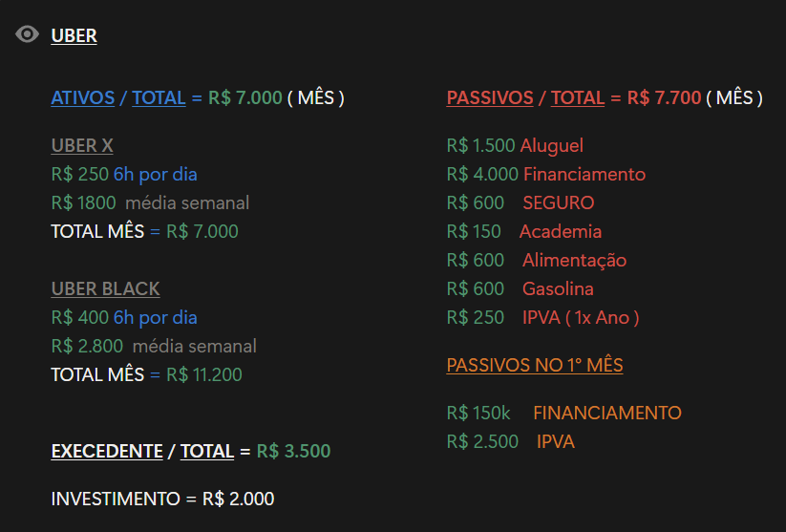Toggle the eye icon beside UBER
The image size is (786, 532).
[27, 34]
